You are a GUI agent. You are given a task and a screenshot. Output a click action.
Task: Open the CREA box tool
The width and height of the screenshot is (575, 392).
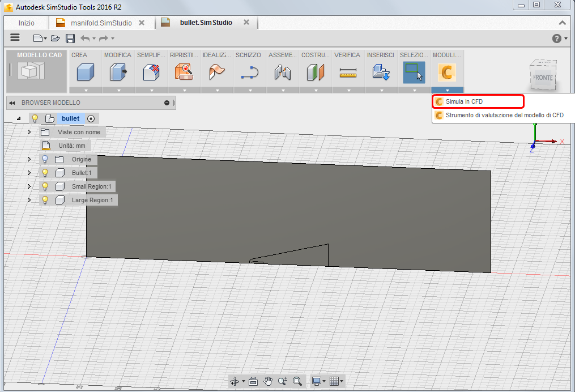pyautogui.click(x=86, y=72)
